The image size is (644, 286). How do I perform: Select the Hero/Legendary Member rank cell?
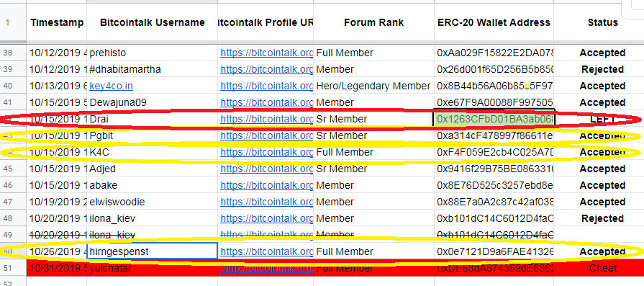coord(373,86)
